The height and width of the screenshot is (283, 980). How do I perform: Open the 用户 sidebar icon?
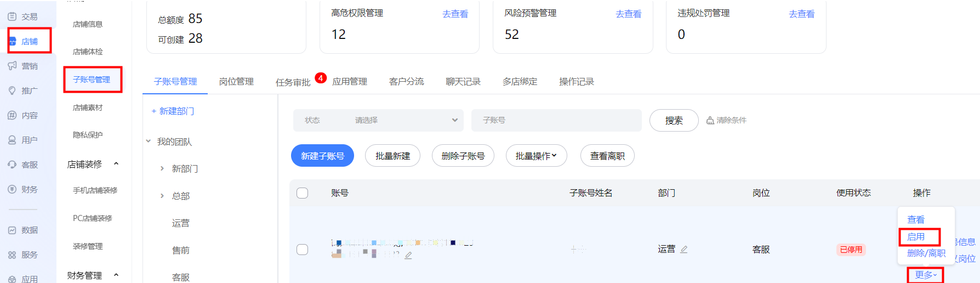pos(12,140)
